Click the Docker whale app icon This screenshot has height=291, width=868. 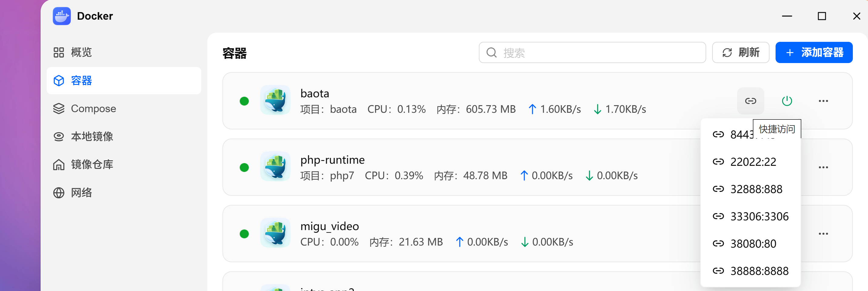point(62,16)
